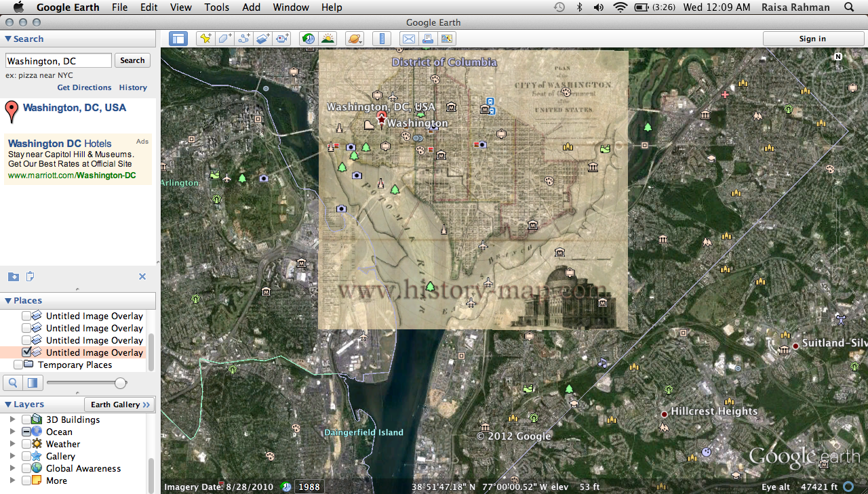The image size is (868, 494).
Task: Open the Edit menu
Action: [149, 7]
